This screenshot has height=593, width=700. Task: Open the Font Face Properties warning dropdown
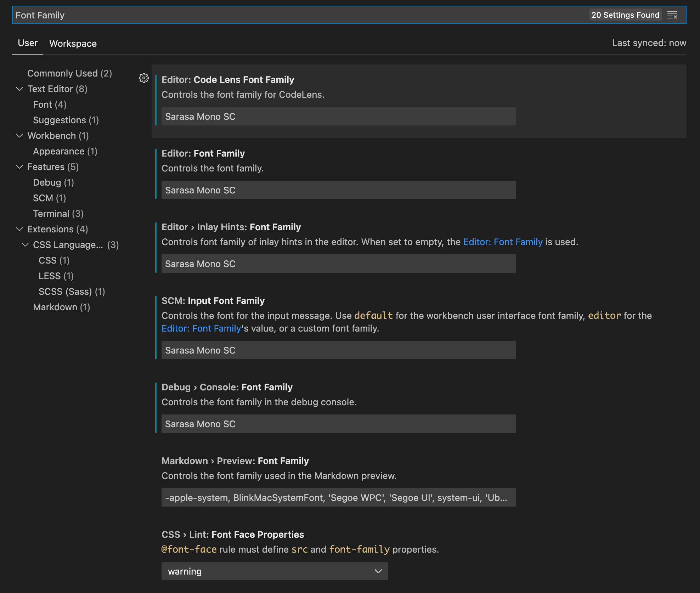pos(275,571)
